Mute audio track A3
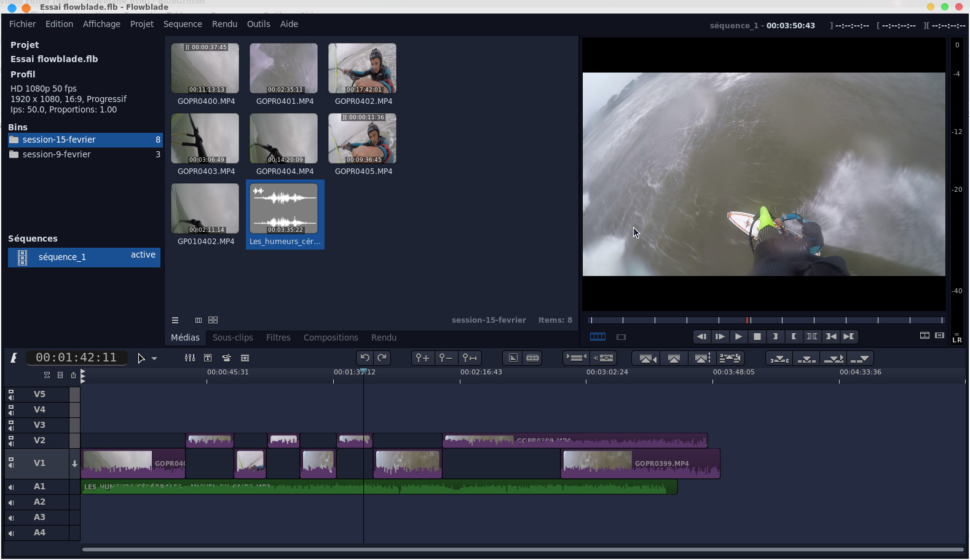 pyautogui.click(x=11, y=518)
